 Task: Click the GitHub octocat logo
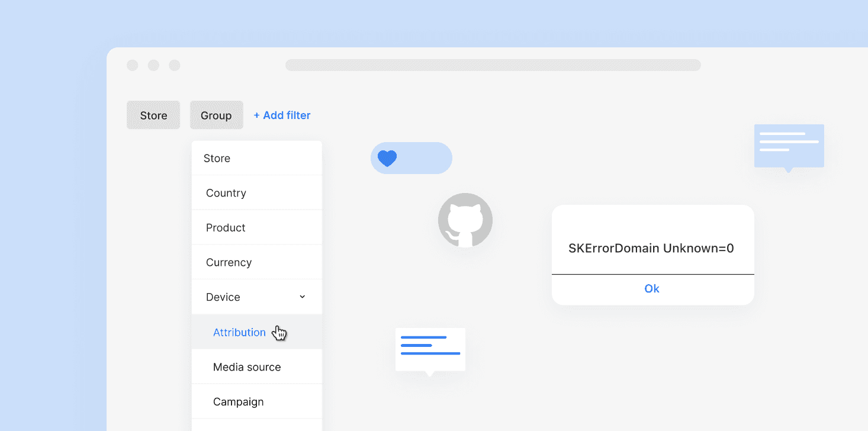[x=465, y=220]
